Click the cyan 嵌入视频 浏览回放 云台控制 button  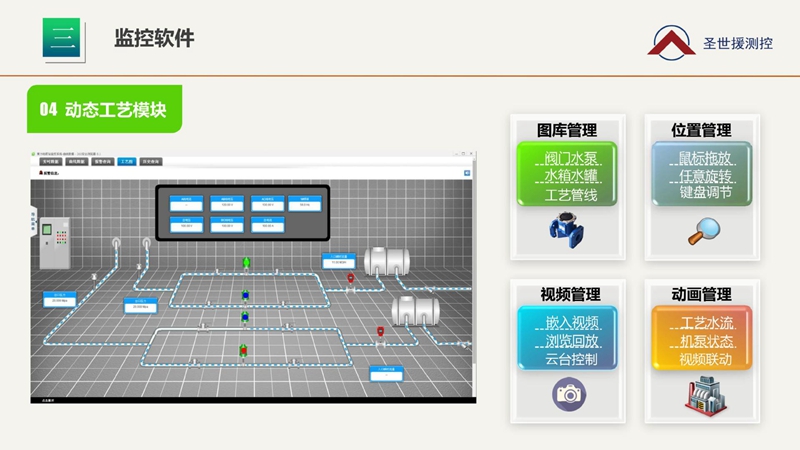point(567,338)
